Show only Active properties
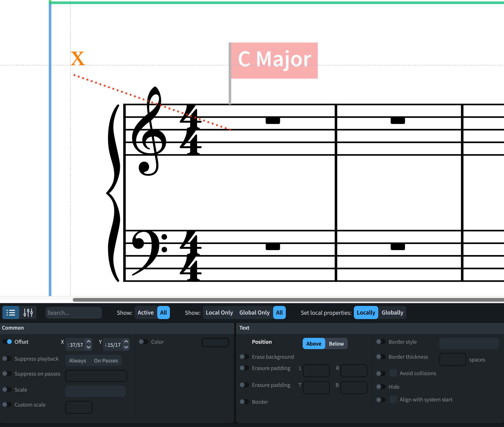504x427 pixels. coord(145,313)
